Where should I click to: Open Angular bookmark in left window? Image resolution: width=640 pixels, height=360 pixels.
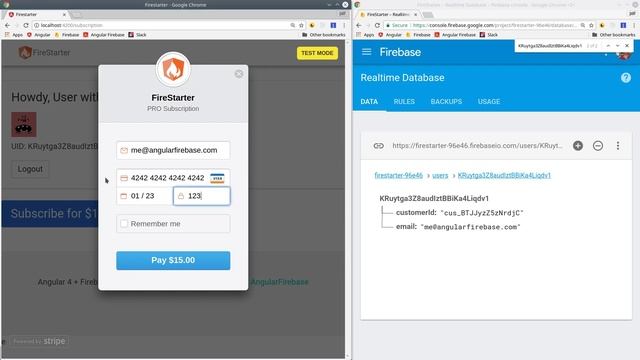coord(38,35)
